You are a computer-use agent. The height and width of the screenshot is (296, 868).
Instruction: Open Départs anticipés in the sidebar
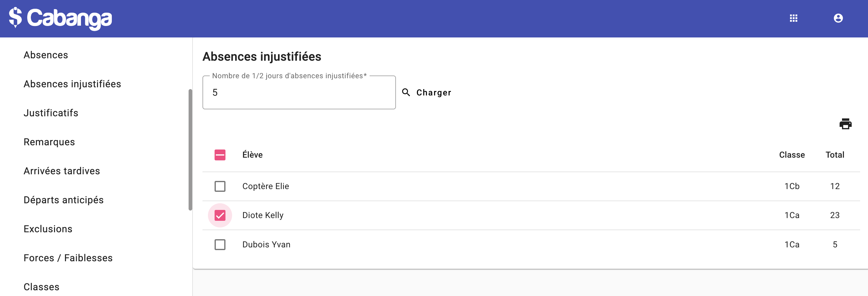pos(64,200)
